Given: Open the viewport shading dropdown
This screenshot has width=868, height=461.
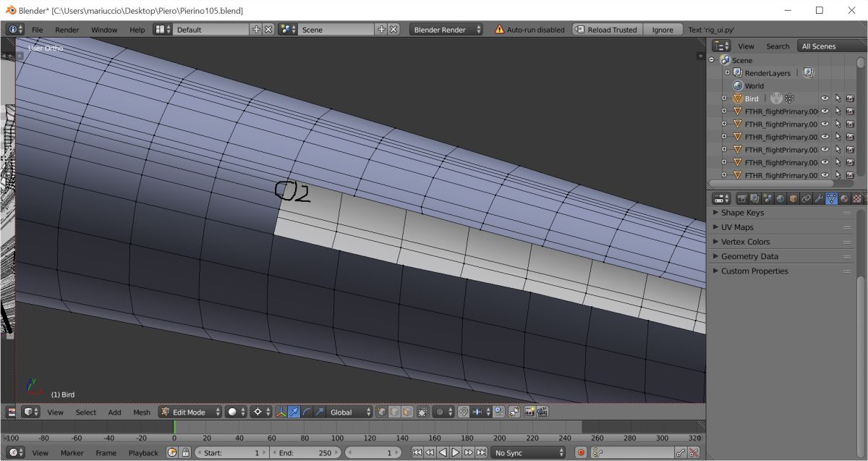Looking at the screenshot, I should (x=236, y=412).
